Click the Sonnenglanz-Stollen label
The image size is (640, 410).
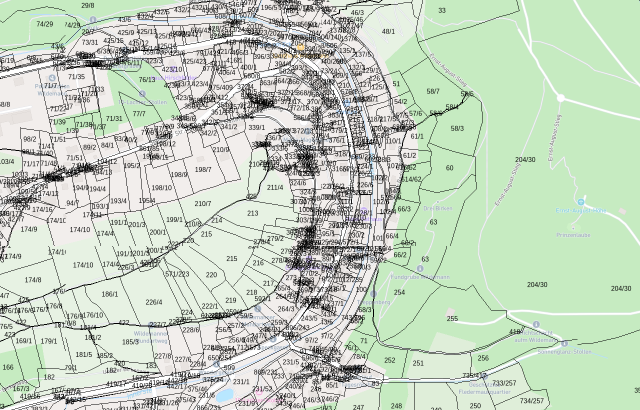[x=564, y=352]
